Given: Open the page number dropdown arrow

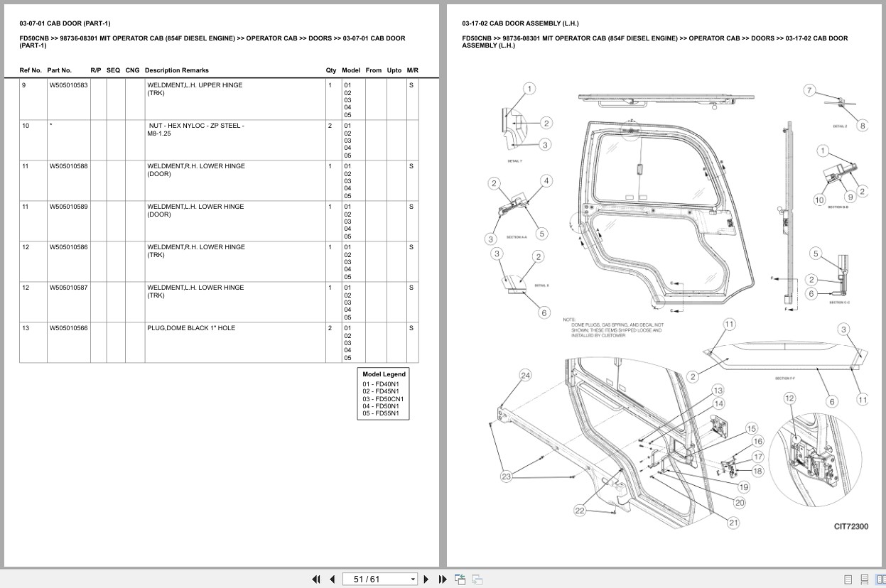Looking at the screenshot, I should pos(413,579).
